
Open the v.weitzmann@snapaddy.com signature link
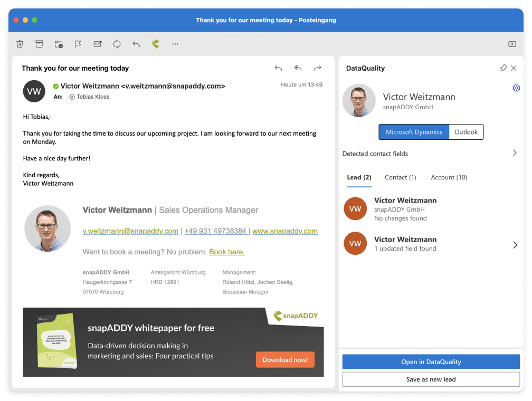[130, 231]
